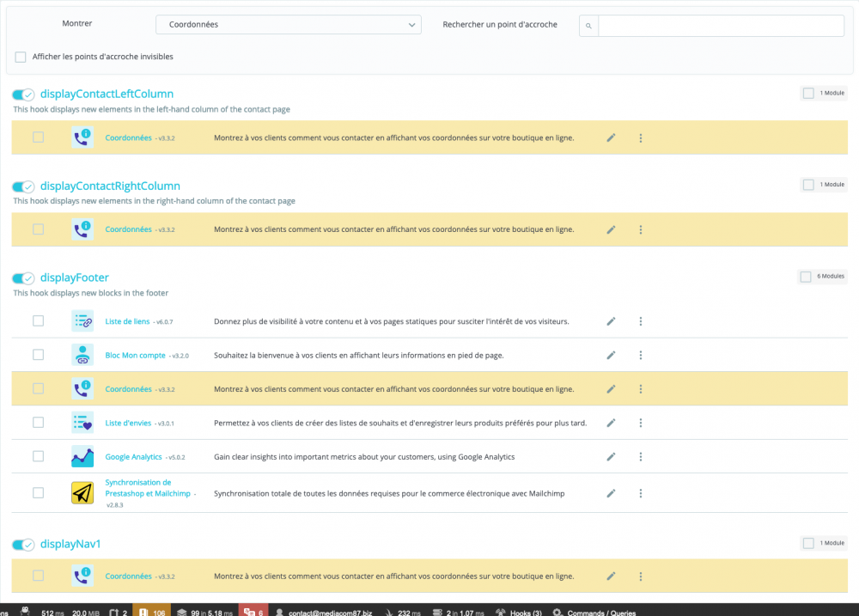859x616 pixels.
Task: Click the 20.0 MiB memory entry
Action: [x=86, y=613]
